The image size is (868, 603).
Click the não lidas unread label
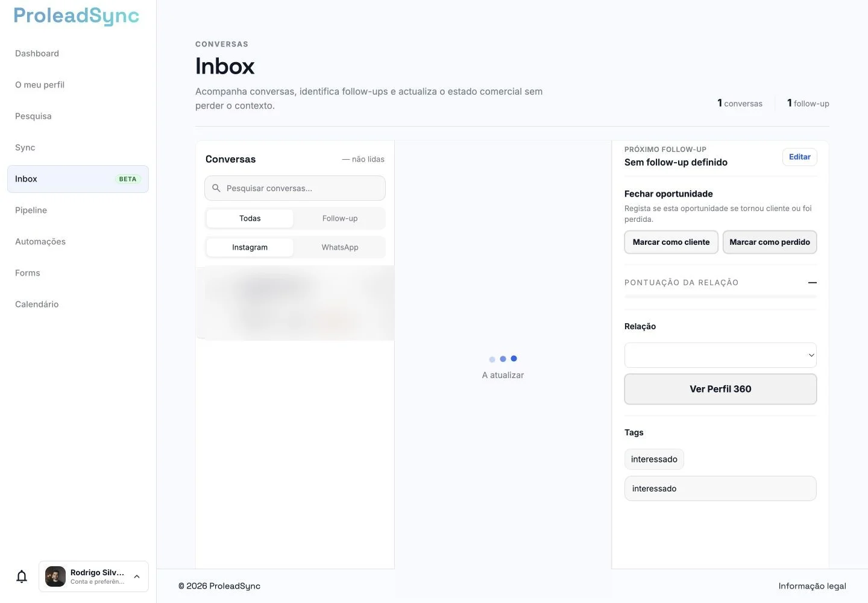[x=363, y=159]
